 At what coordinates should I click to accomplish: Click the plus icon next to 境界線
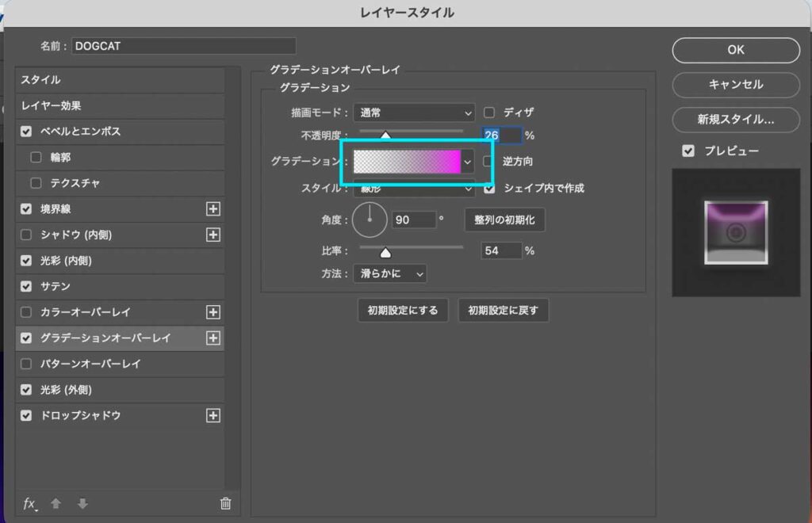click(x=213, y=208)
